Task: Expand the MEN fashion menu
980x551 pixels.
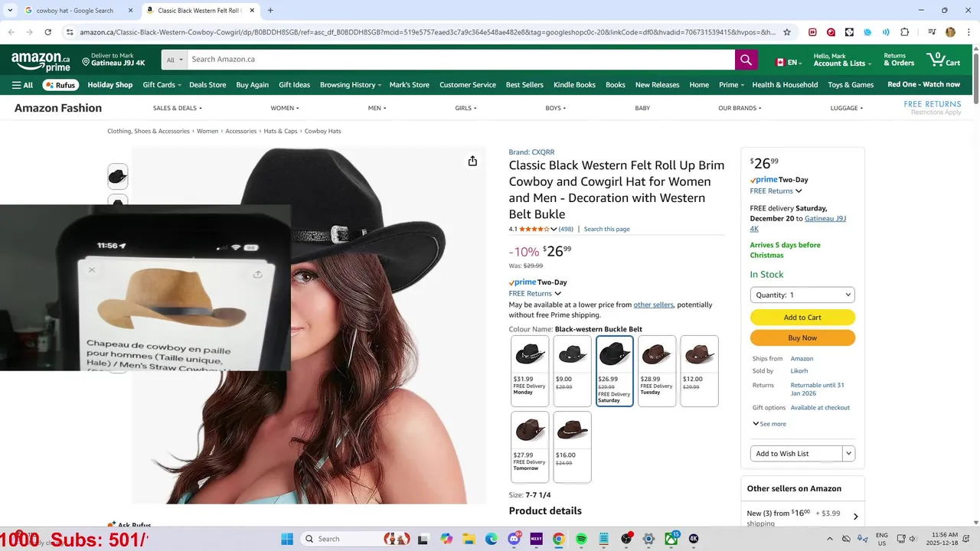Action: point(377,108)
